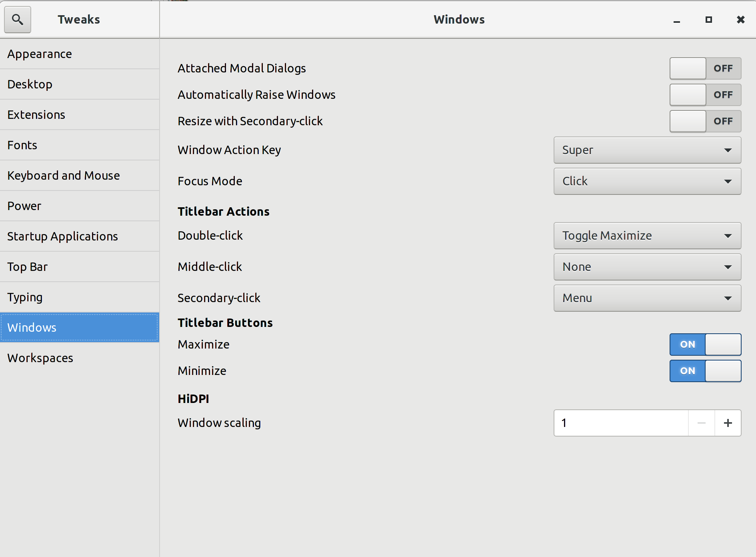Viewport: 756px width, 557px height.
Task: Minimize the Tweaks window
Action: (x=676, y=20)
